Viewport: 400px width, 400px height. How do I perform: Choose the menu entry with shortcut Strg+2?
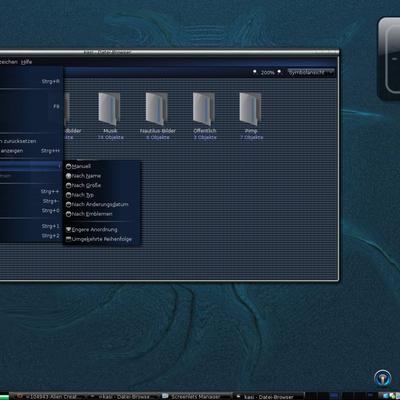(x=31, y=236)
